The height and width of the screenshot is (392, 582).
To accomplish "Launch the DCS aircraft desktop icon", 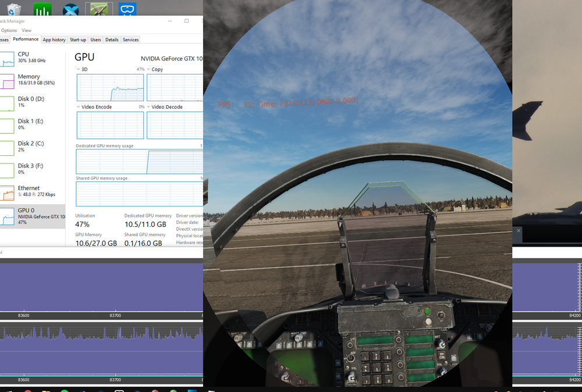I will click(x=99, y=9).
